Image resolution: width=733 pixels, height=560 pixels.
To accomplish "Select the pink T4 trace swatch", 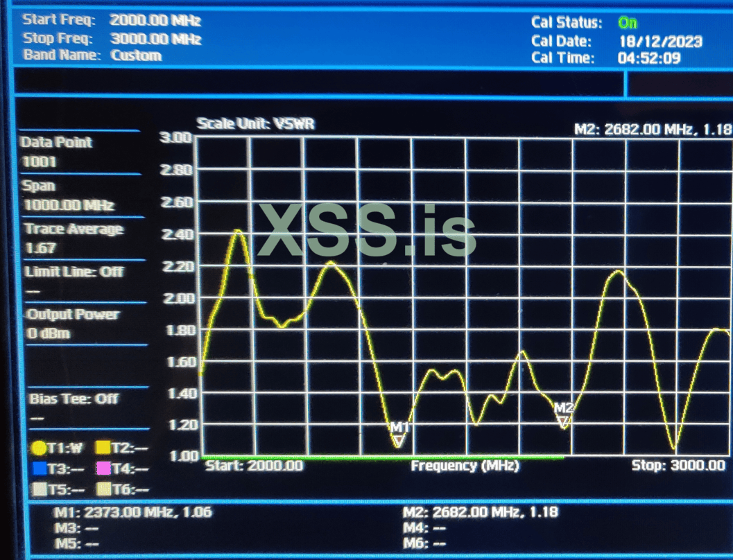I will 103,468.
